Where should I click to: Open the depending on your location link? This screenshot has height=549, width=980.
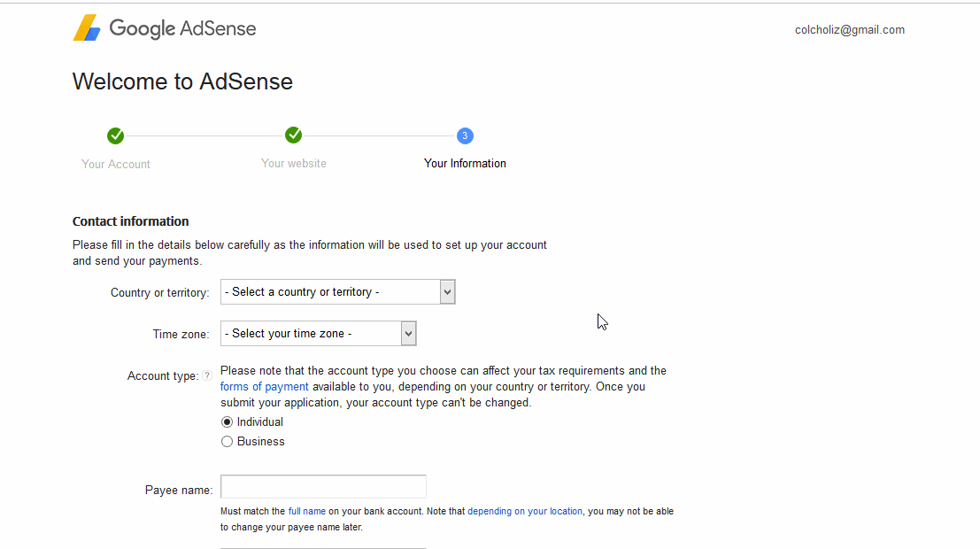(x=525, y=511)
